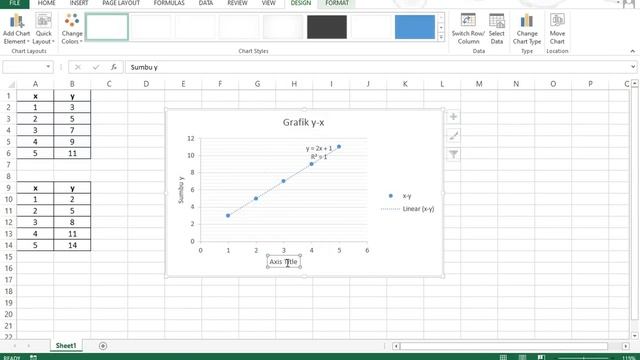Select the vertical axis title Sumbu y
Viewport: 640px width, 360px height.
(181, 190)
